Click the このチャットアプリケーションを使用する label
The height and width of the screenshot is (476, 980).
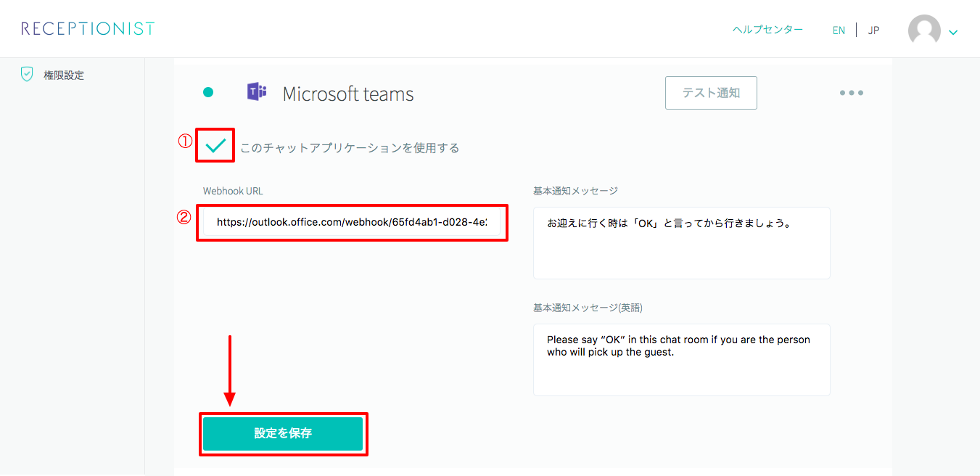pos(350,148)
